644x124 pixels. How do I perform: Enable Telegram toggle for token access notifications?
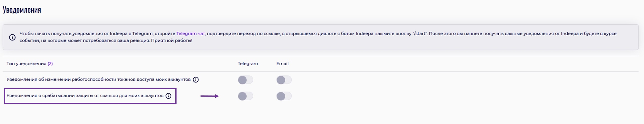(245, 80)
